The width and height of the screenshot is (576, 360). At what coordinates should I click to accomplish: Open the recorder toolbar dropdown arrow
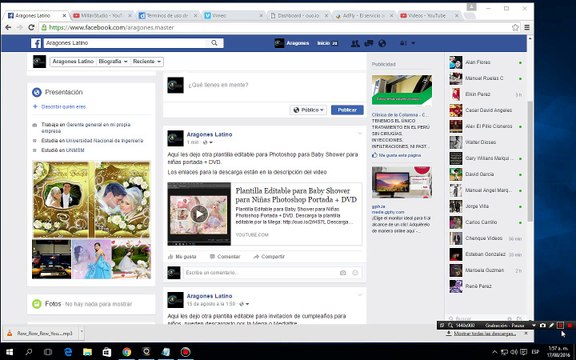click(534, 325)
